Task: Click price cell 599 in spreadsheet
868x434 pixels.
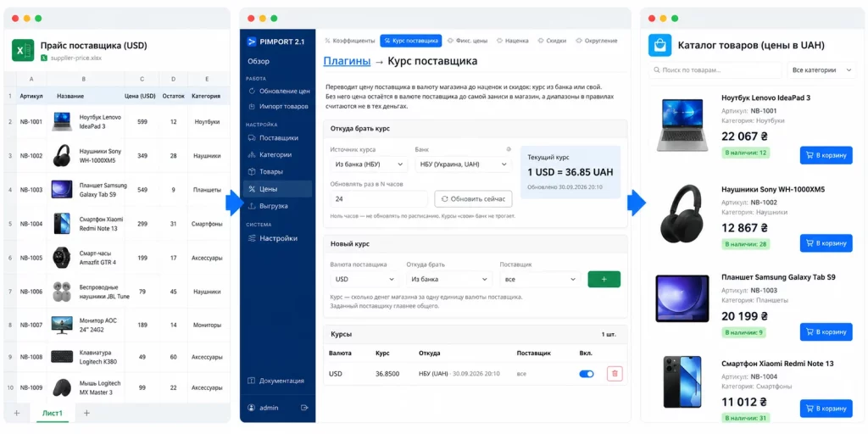Action: (x=142, y=122)
